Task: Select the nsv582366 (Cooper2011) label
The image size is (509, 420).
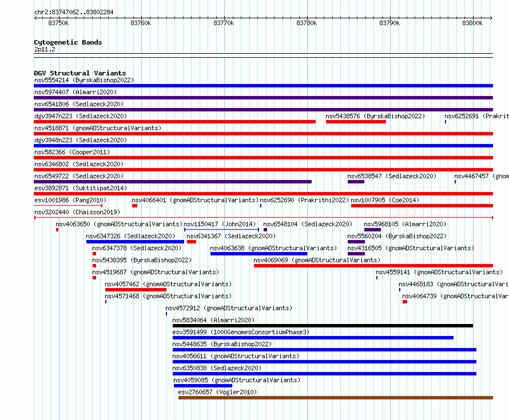Action: (x=72, y=152)
